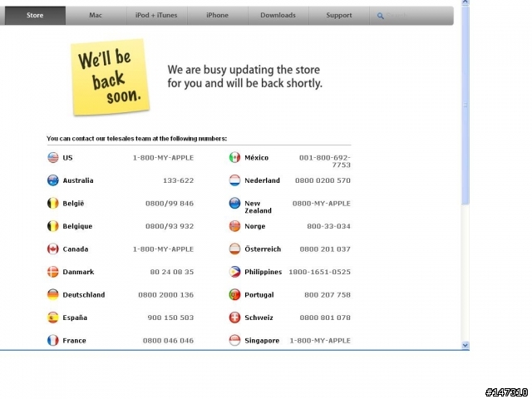Screen dimensions: 532x399
Task: Select Deutschland number 0800 2000 136
Action: 166,295
